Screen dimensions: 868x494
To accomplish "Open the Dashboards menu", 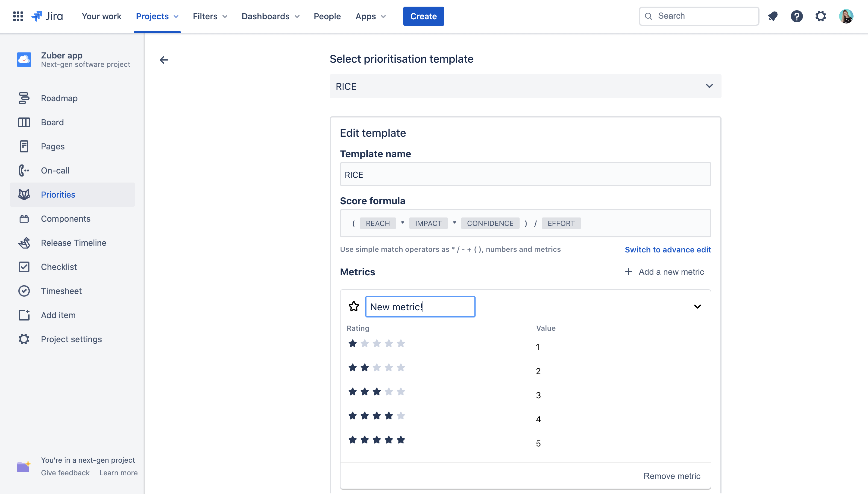I will [270, 16].
